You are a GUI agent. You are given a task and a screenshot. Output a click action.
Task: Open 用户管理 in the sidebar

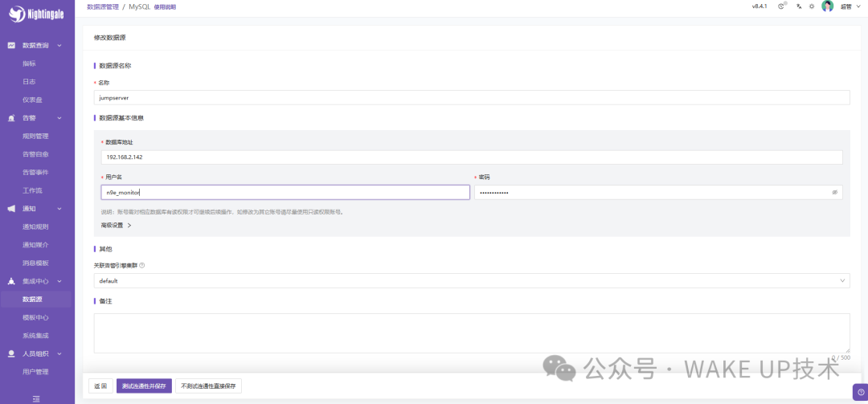click(35, 372)
